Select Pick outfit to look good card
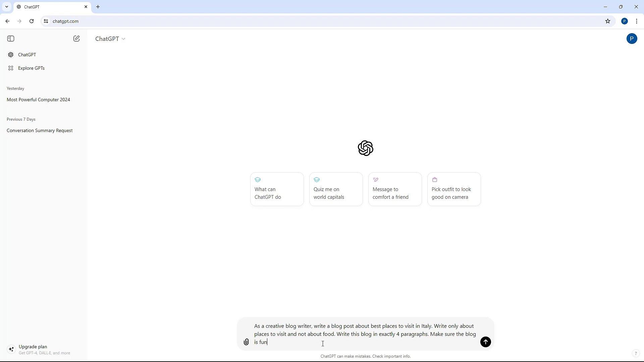Image resolution: width=644 pixels, height=362 pixels. point(454,189)
